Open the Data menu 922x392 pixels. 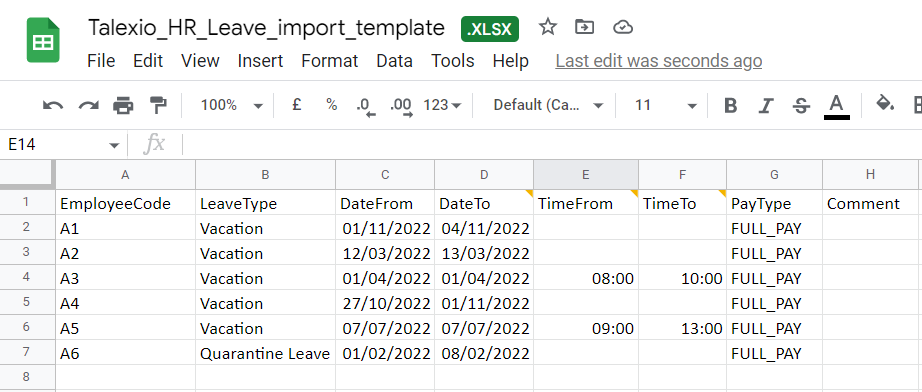(x=395, y=61)
